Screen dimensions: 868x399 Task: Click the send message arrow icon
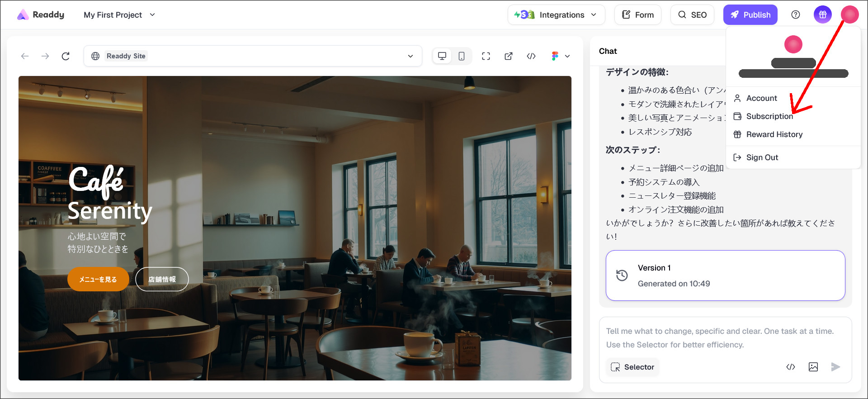[x=835, y=367]
